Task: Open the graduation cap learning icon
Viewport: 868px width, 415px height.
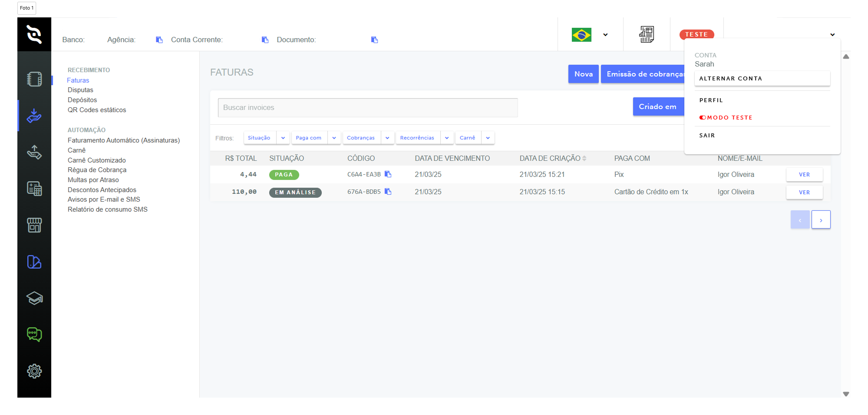Action: tap(34, 298)
